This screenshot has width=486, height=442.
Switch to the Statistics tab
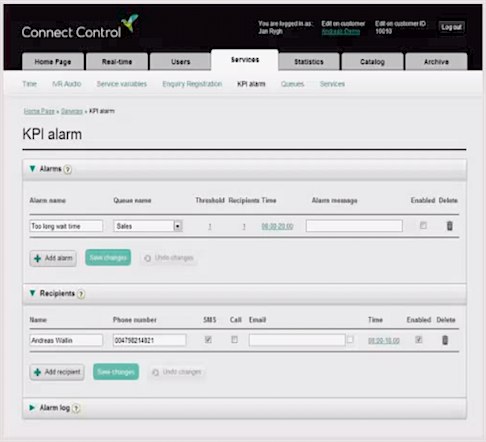tap(309, 62)
